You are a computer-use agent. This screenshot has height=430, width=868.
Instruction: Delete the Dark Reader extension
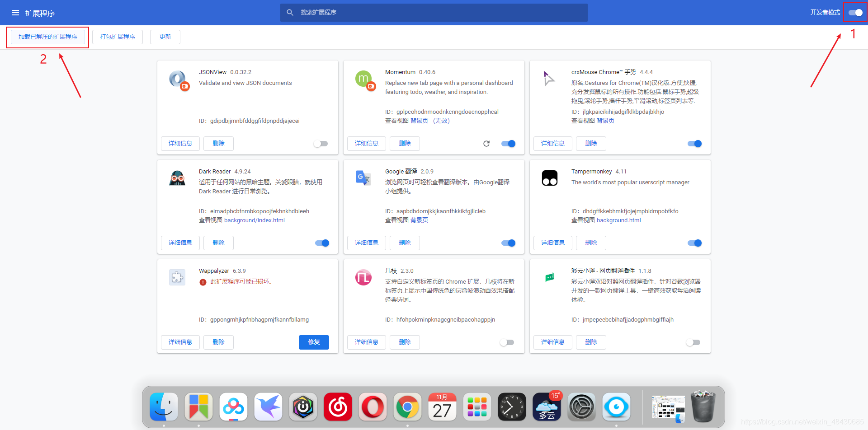[x=218, y=243]
